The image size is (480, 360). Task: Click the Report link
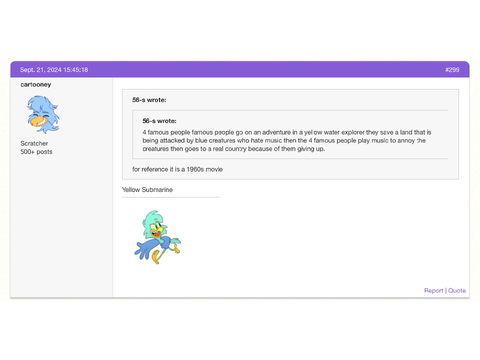(x=433, y=290)
